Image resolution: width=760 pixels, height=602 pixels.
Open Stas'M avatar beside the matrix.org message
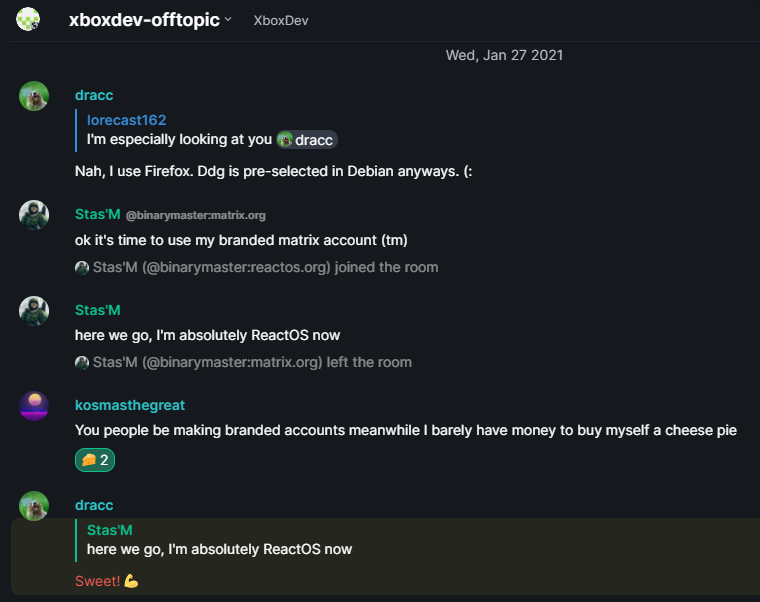point(34,215)
